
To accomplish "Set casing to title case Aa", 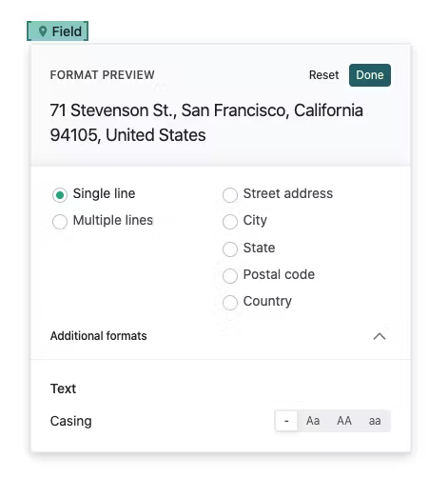I will point(313,421).
